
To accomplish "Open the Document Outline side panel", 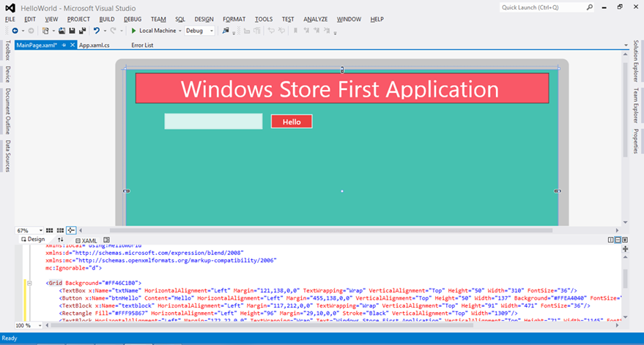I will pos(7,111).
